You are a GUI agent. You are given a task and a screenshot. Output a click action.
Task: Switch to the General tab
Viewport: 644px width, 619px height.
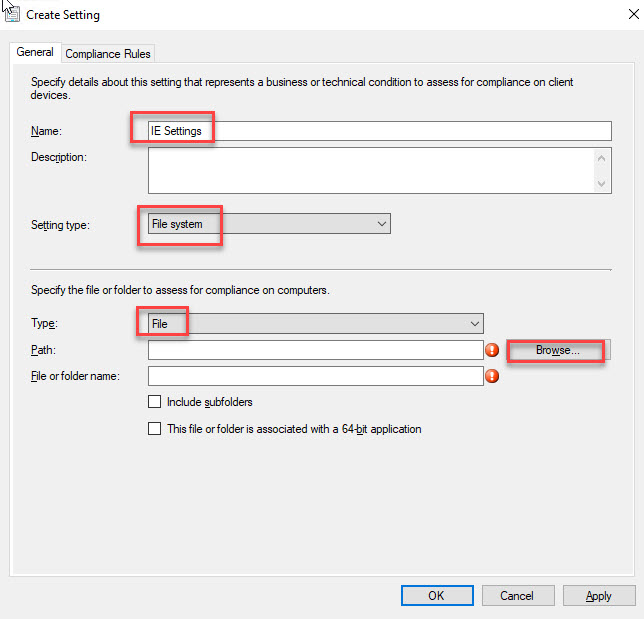pyautogui.click(x=35, y=53)
